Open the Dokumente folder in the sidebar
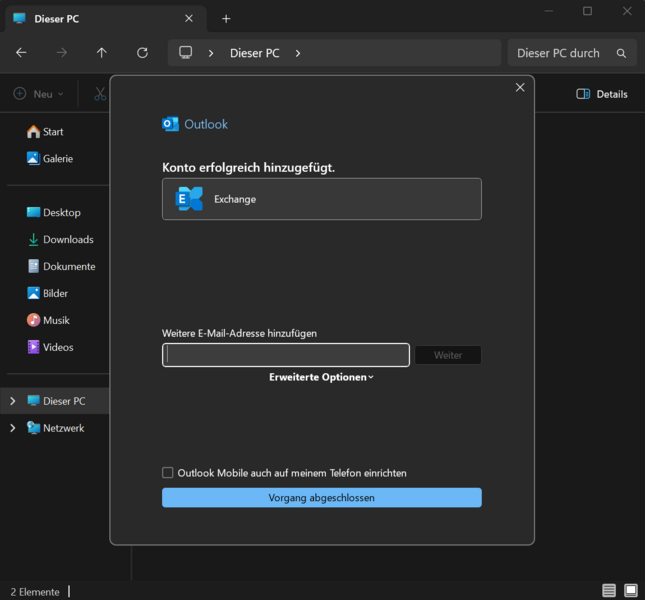This screenshot has width=645, height=600. pyautogui.click(x=61, y=266)
